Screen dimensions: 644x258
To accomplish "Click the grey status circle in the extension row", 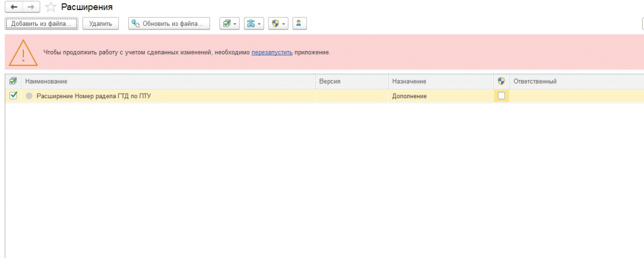I will point(29,96).
